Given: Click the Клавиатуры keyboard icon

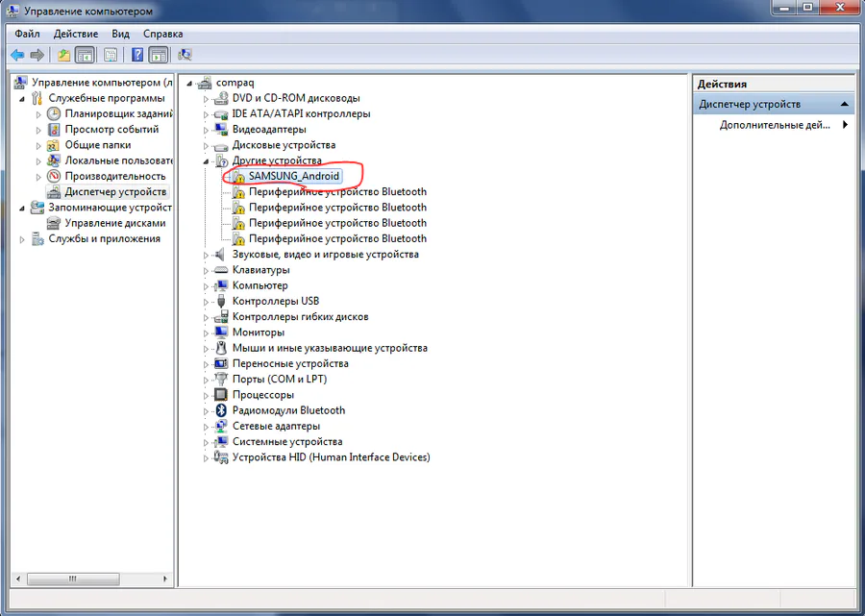Looking at the screenshot, I should [x=221, y=270].
